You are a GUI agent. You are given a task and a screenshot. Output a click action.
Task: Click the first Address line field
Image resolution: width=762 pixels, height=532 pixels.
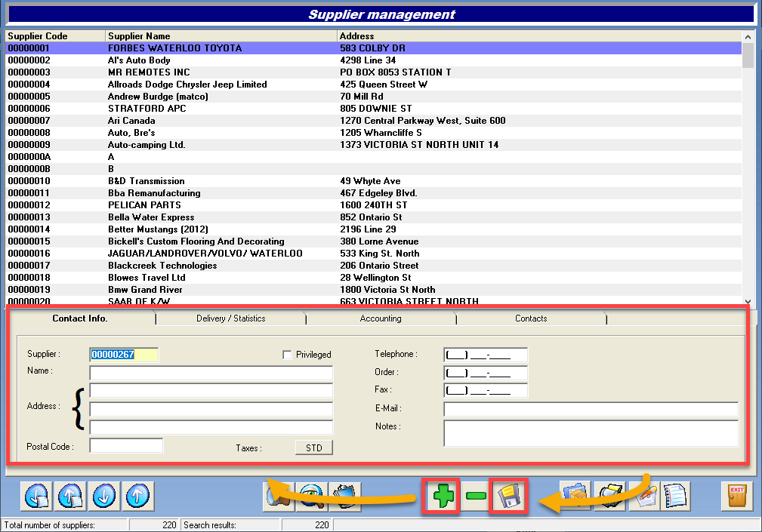click(211, 391)
